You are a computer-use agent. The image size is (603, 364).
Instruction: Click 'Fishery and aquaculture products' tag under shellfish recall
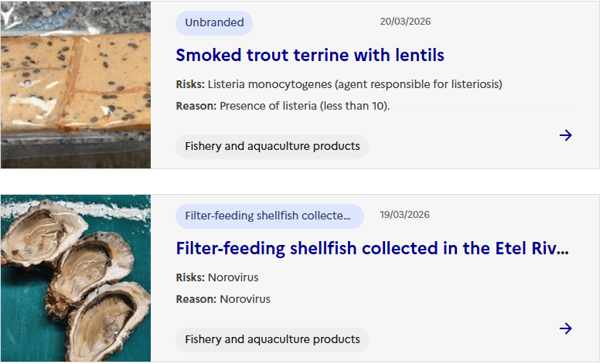point(272,339)
